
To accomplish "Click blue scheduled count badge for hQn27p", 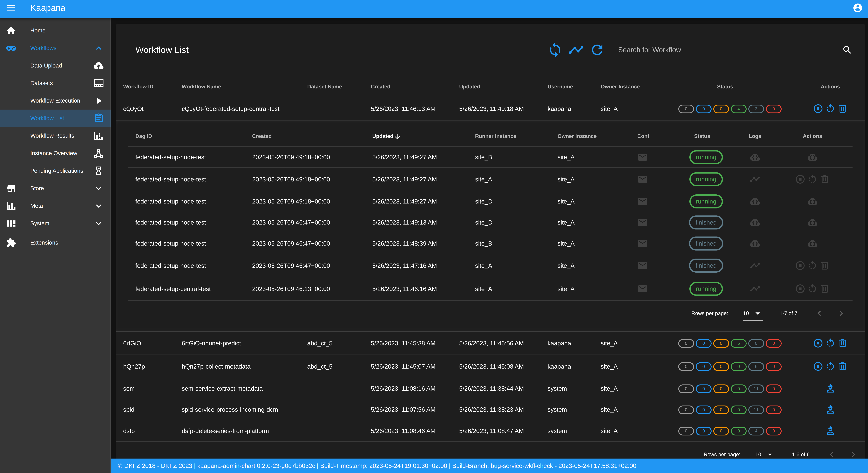I will (x=703, y=367).
